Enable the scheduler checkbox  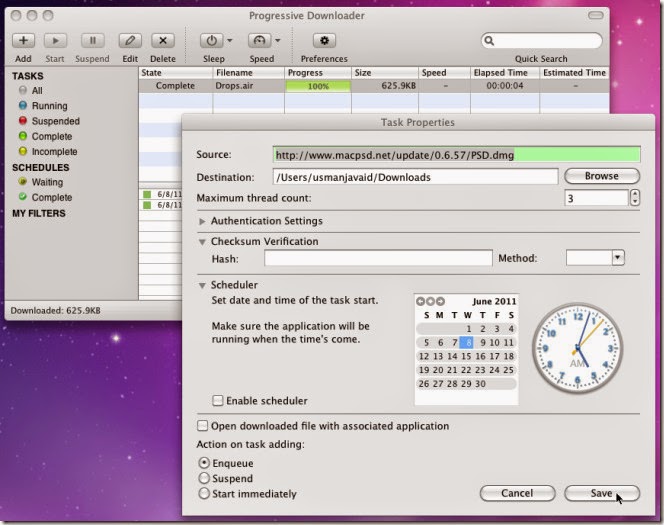coord(218,401)
